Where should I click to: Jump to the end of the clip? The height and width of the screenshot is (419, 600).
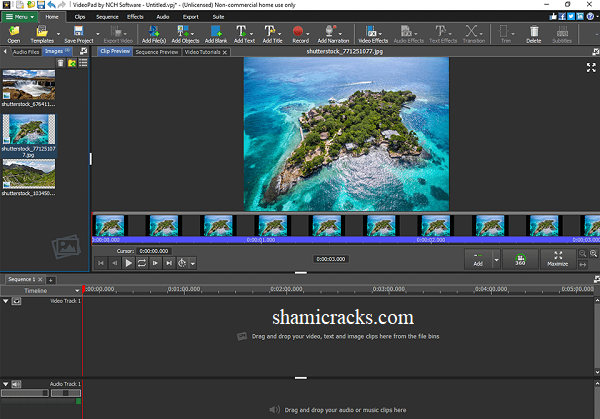click(x=169, y=263)
